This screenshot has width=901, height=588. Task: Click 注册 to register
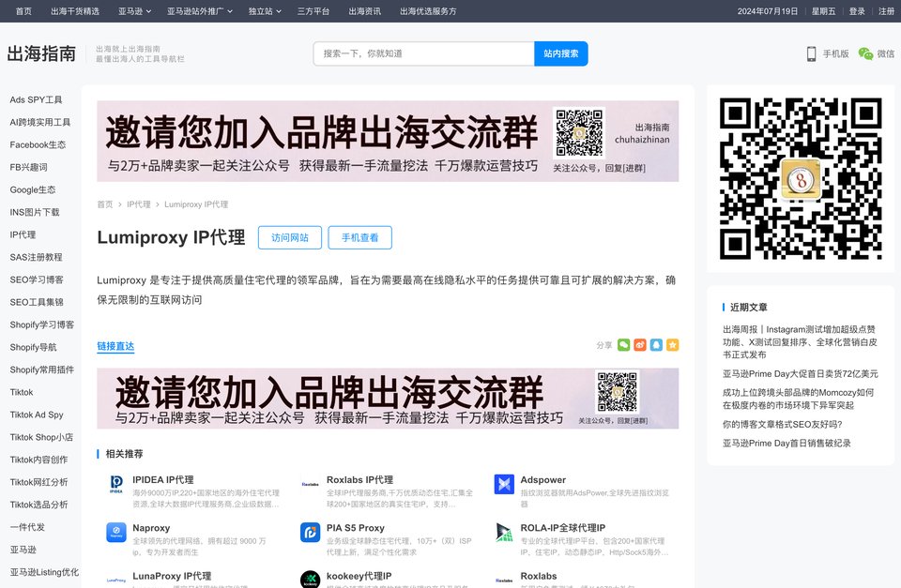point(886,11)
